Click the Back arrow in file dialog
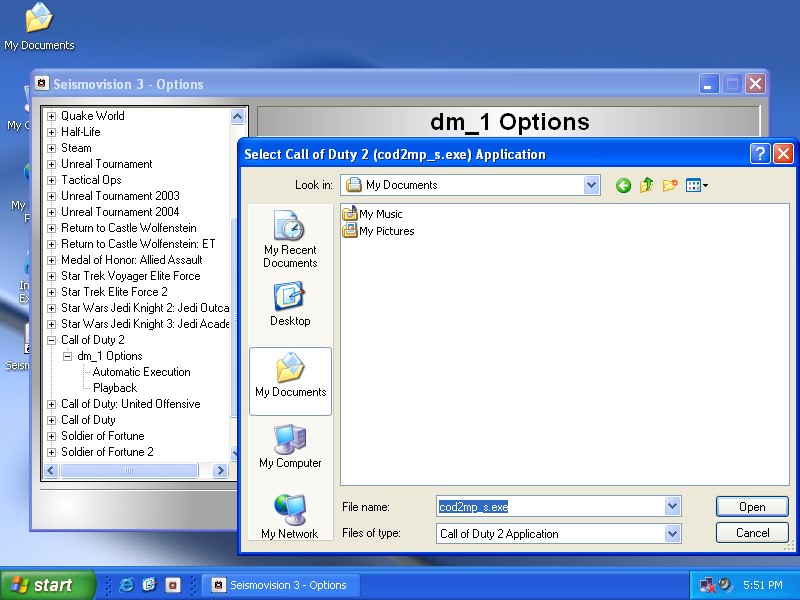The width and height of the screenshot is (800, 600). [623, 185]
